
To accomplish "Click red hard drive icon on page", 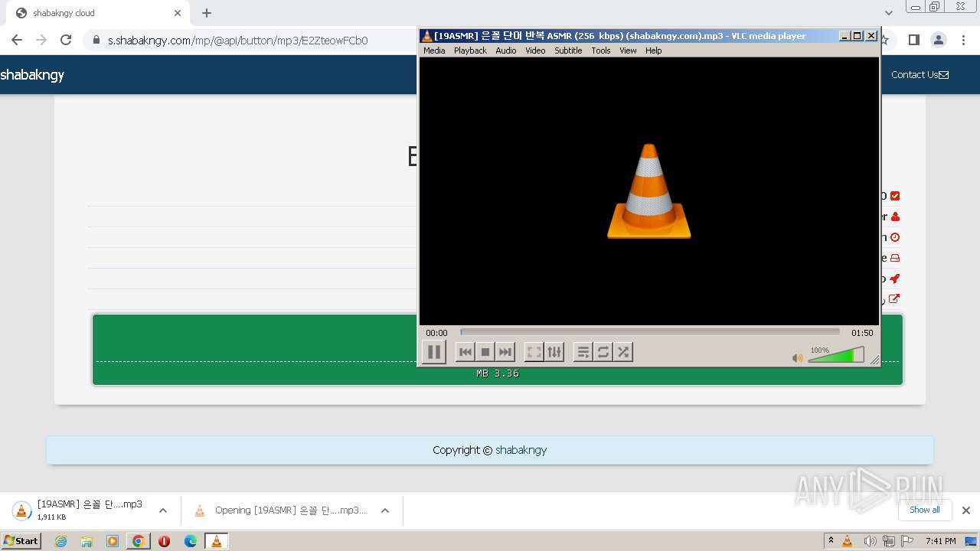I will [x=895, y=258].
